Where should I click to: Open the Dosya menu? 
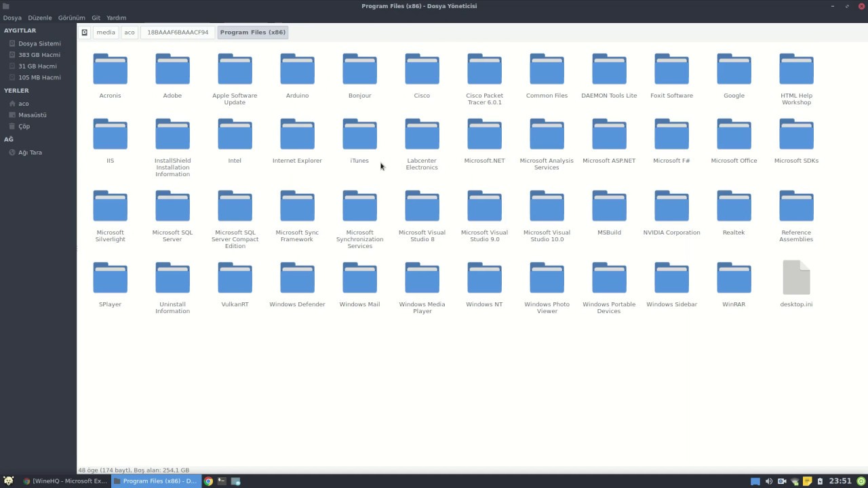point(12,18)
